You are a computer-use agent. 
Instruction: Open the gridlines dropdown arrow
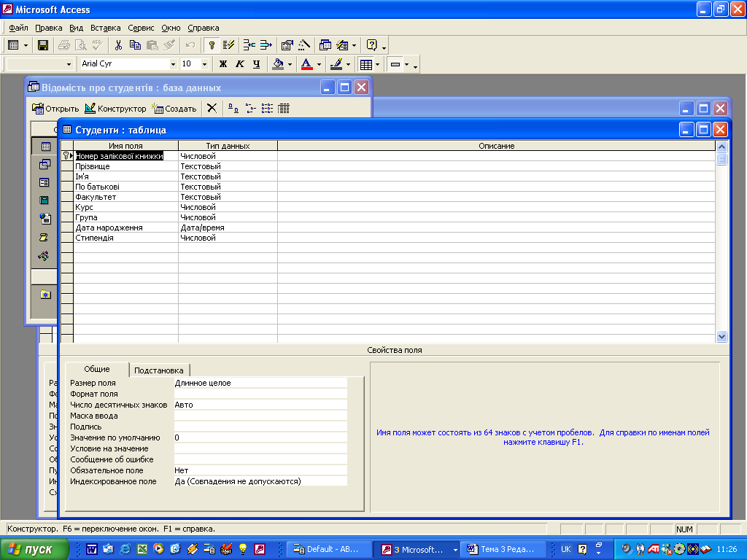(x=377, y=64)
